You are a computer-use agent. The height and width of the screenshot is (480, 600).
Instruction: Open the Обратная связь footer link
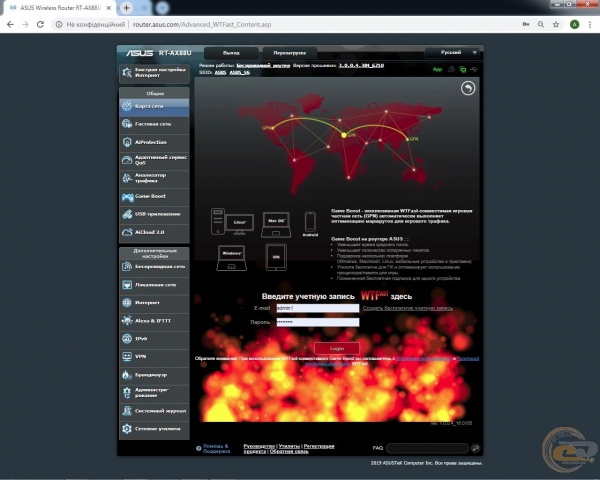pos(289,451)
